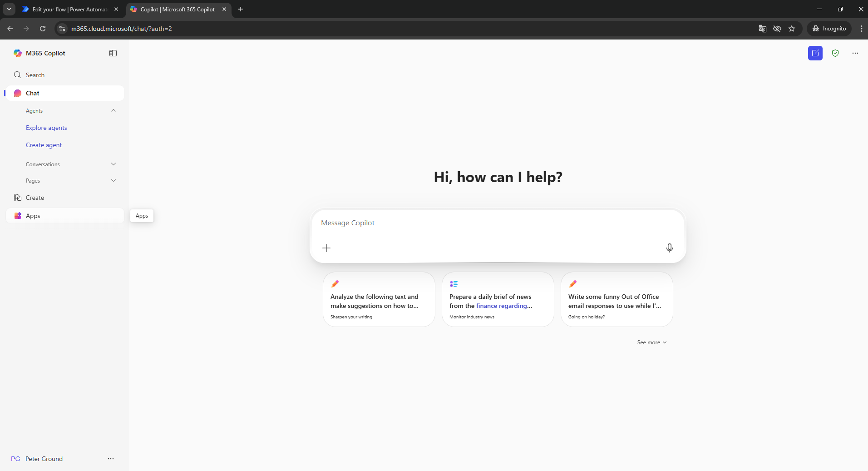Toggle the sidebar collapse panel icon
The image size is (868, 471).
[113, 53]
